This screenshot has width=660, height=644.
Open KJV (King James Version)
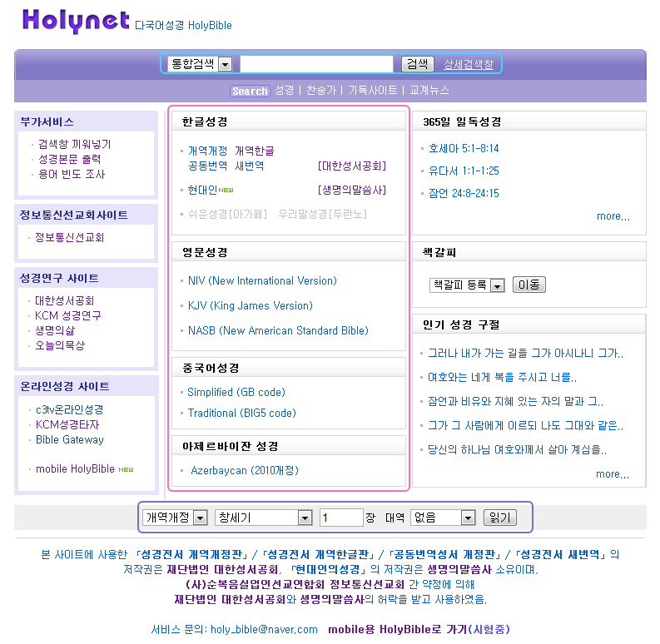[x=251, y=305]
